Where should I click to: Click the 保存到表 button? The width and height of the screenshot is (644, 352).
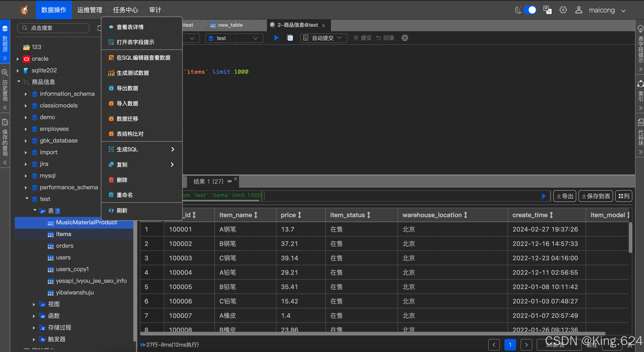coord(596,196)
